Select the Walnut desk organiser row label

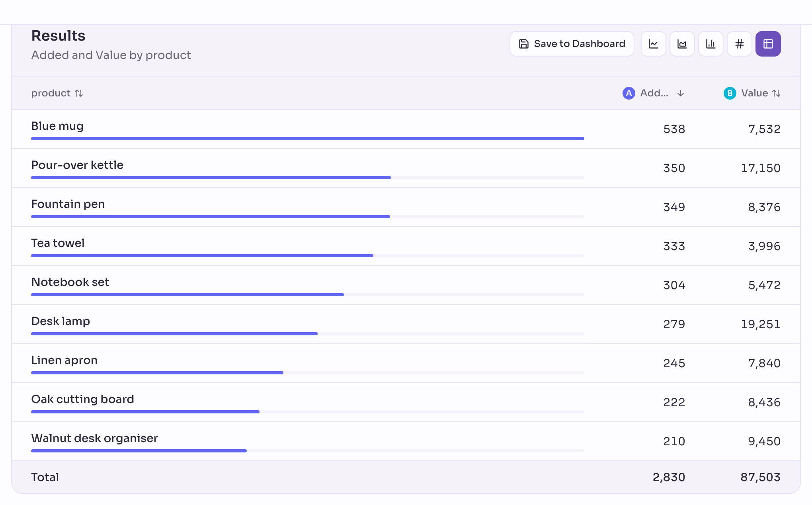(x=95, y=438)
